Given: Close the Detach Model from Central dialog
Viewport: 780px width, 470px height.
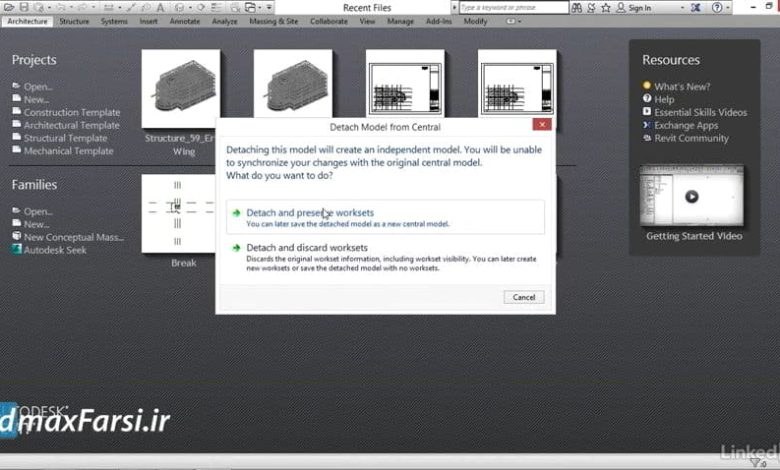Looking at the screenshot, I should pyautogui.click(x=542, y=124).
